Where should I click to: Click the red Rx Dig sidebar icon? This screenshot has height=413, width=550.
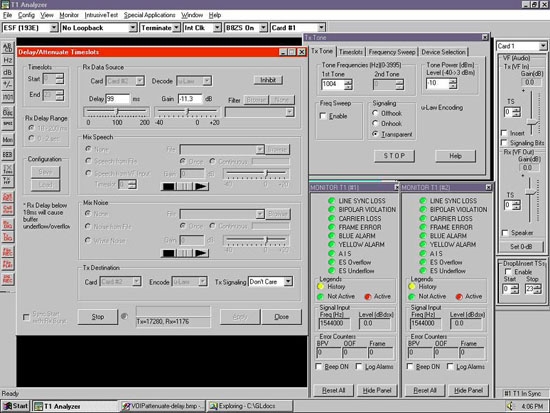coord(7,225)
